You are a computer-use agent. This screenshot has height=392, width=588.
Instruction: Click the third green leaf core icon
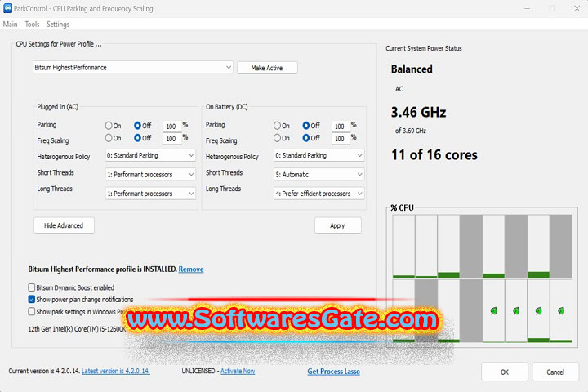click(x=538, y=311)
